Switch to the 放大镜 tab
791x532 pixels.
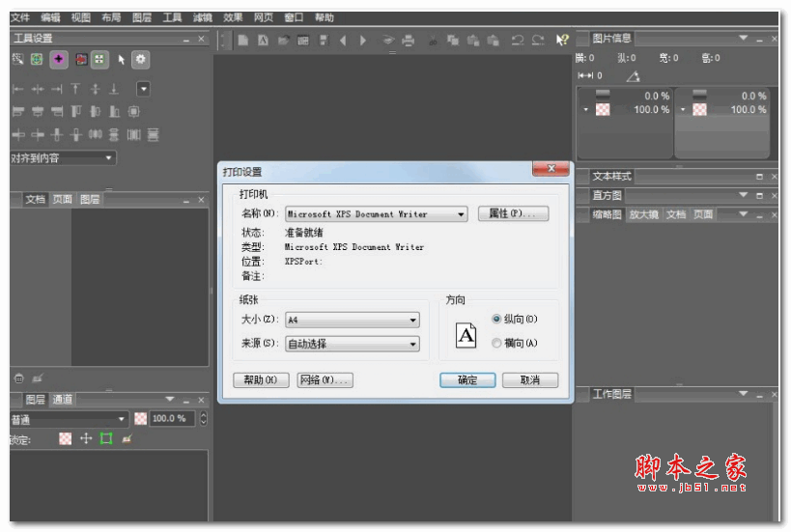pos(643,214)
